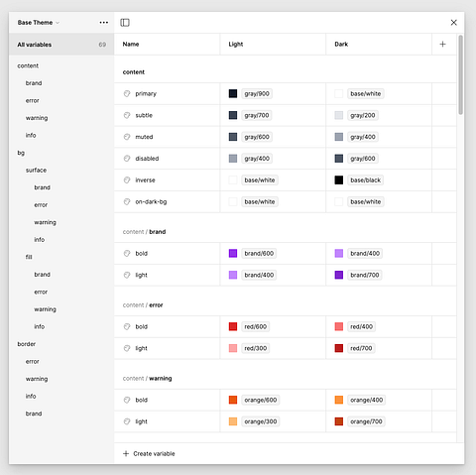Open the three-dots options menu

104,23
